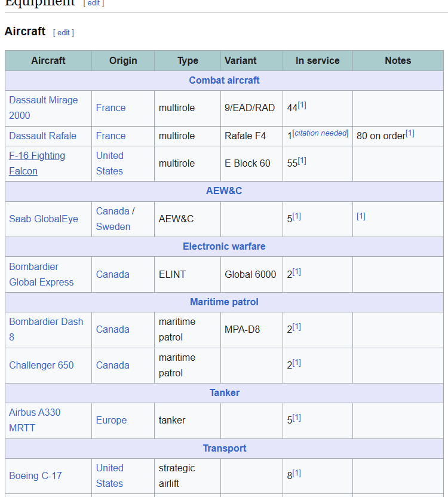Click United States link in Boeing C-17 row
Screen dimensions: 448x497
(110, 475)
